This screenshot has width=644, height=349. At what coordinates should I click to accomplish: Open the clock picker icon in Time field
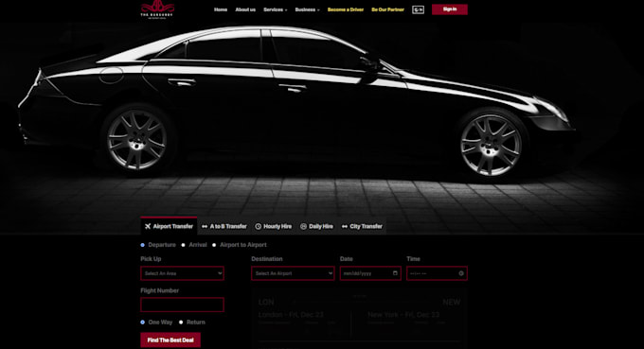pyautogui.click(x=461, y=273)
